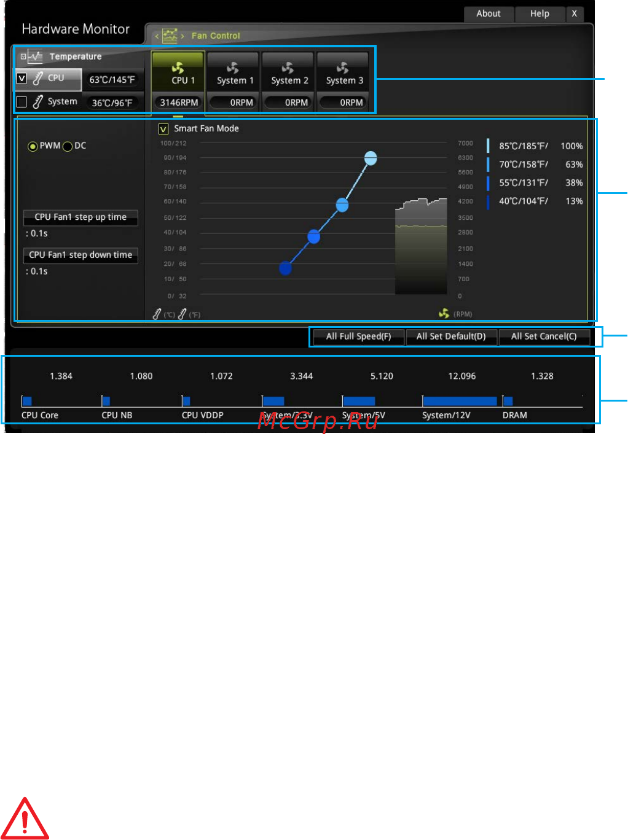Viewport: 628px width, 840px height.
Task: Click the second-lowest fan curve point
Action: tap(313, 236)
